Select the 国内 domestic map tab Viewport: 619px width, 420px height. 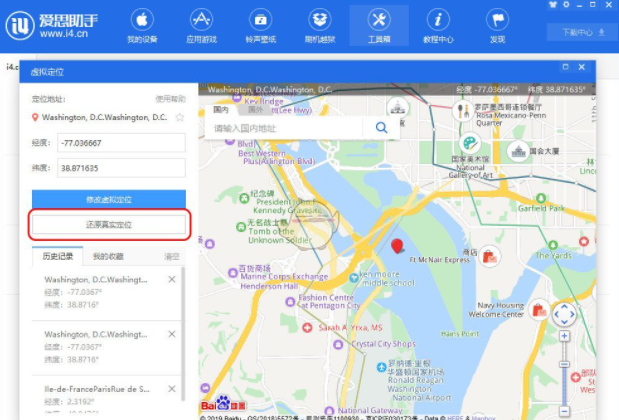pos(221,109)
